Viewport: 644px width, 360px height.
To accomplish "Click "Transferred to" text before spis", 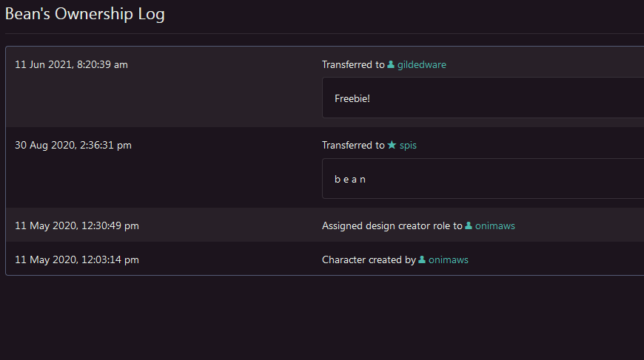I will tap(353, 146).
